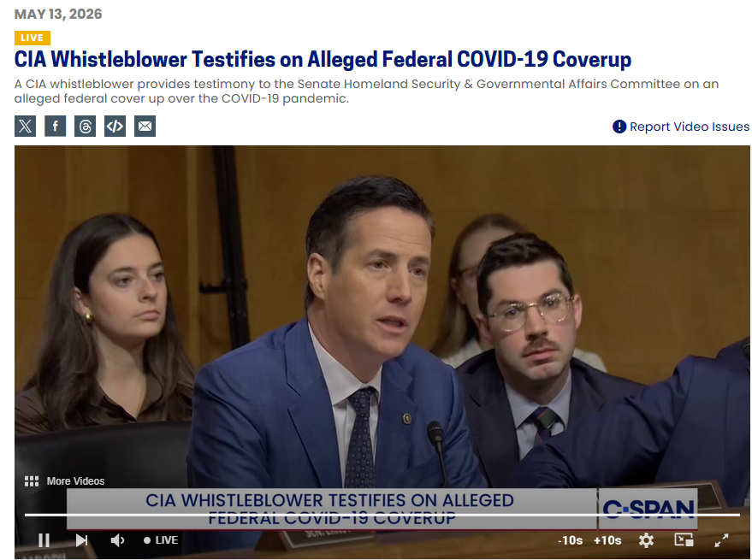
Task: Seek along the video progress bar
Action: tap(382, 515)
